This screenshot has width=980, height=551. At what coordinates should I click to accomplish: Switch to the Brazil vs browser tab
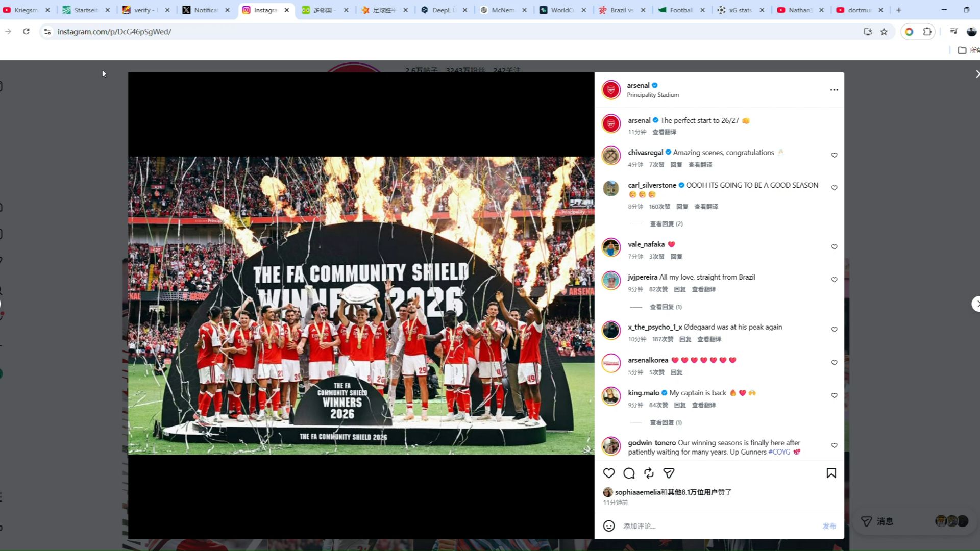[622, 10]
